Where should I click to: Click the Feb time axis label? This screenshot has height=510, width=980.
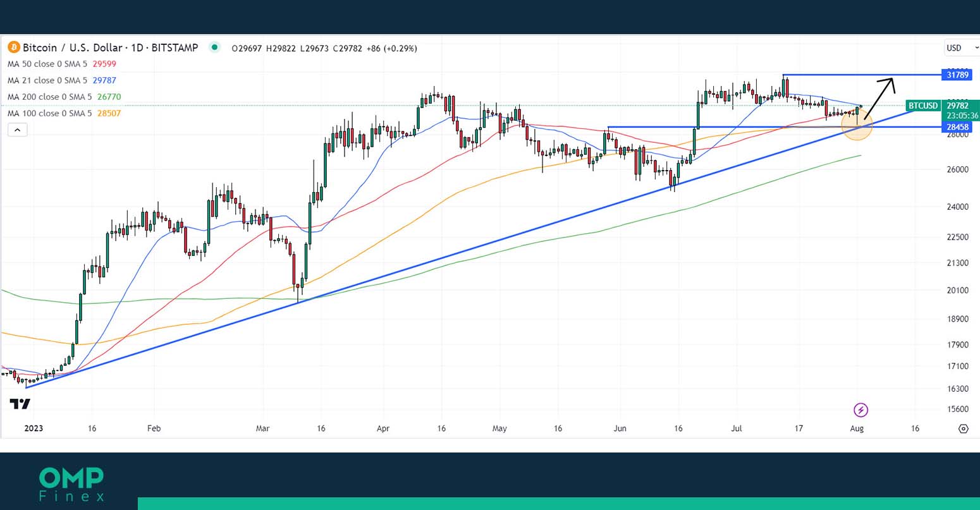pos(154,428)
